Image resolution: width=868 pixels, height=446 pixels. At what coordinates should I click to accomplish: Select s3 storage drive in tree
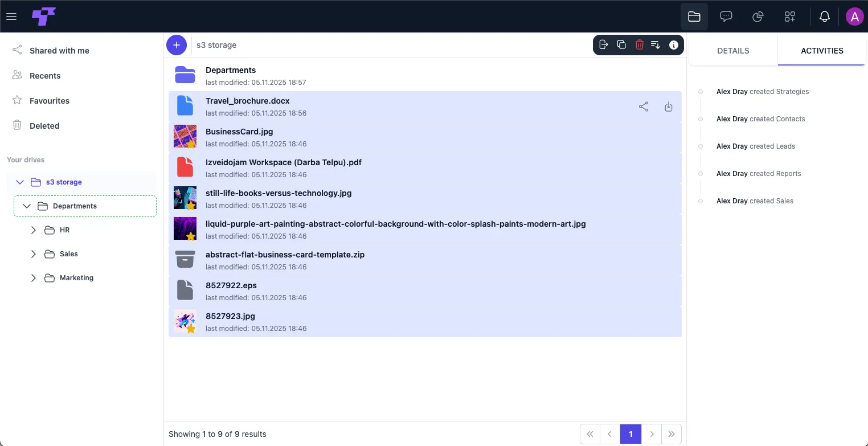click(x=64, y=182)
